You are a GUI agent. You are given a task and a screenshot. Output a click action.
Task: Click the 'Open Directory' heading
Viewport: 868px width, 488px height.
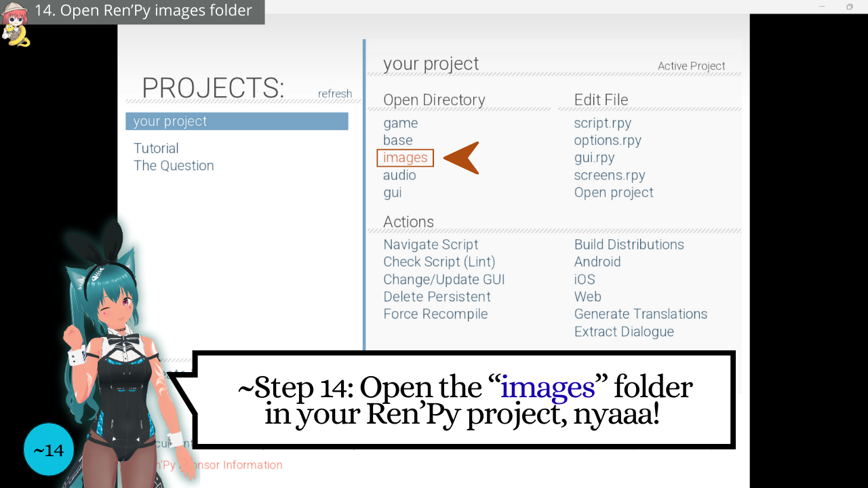434,100
